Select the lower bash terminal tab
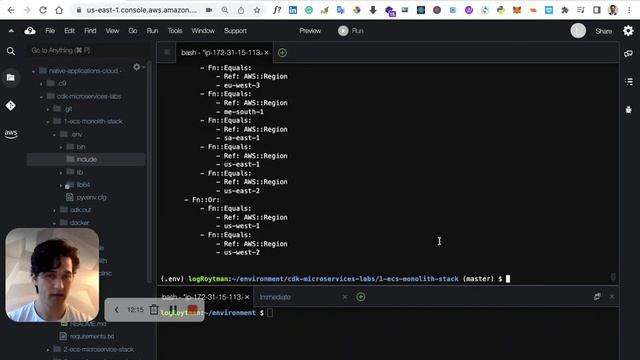 pos(202,297)
